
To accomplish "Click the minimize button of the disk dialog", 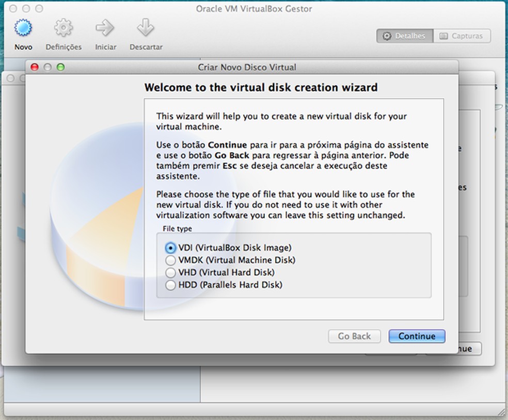I will (47, 67).
